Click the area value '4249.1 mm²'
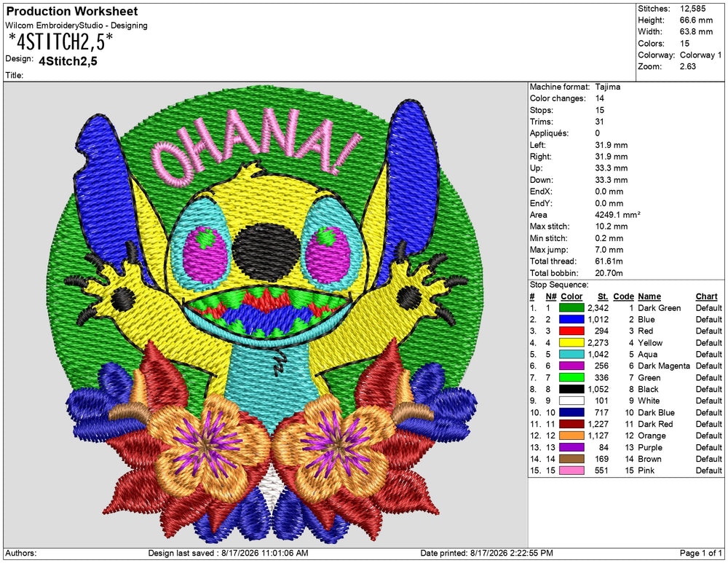Image resolution: width=728 pixels, height=563 pixels. pos(617,215)
